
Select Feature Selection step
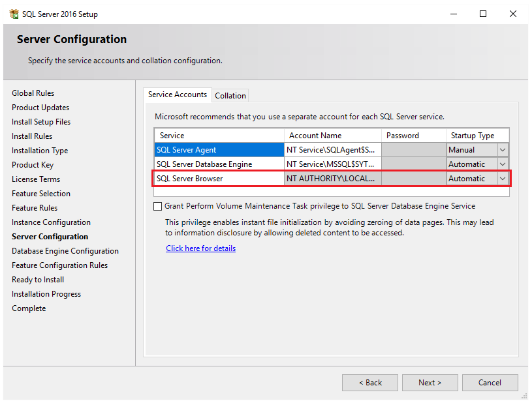(41, 194)
